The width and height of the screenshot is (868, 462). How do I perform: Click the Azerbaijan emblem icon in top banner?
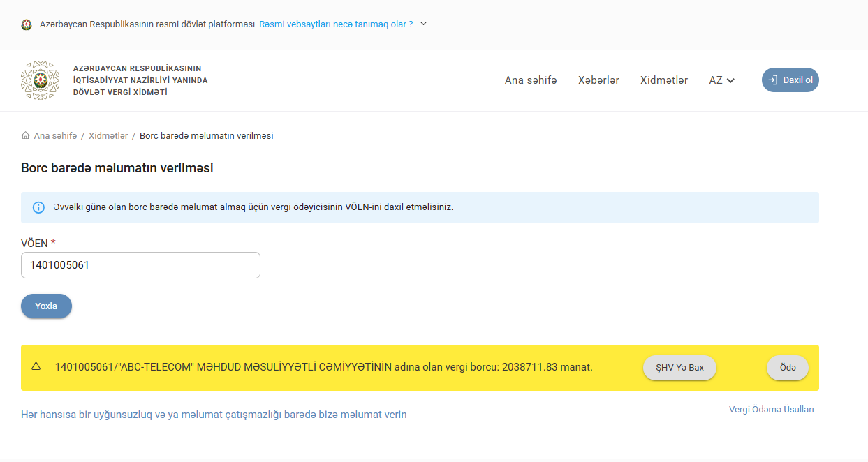tap(27, 24)
